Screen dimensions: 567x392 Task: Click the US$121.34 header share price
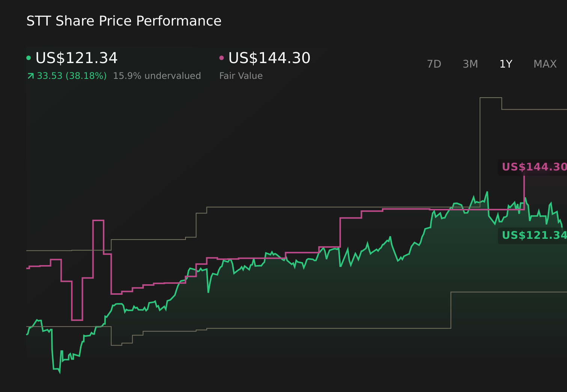(77, 58)
